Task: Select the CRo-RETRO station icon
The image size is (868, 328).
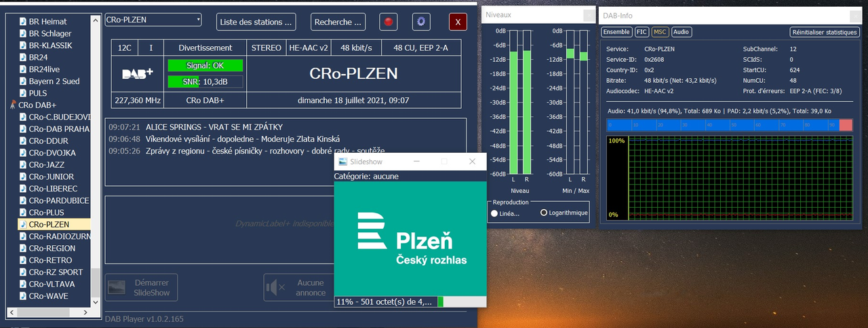Action: (23, 260)
